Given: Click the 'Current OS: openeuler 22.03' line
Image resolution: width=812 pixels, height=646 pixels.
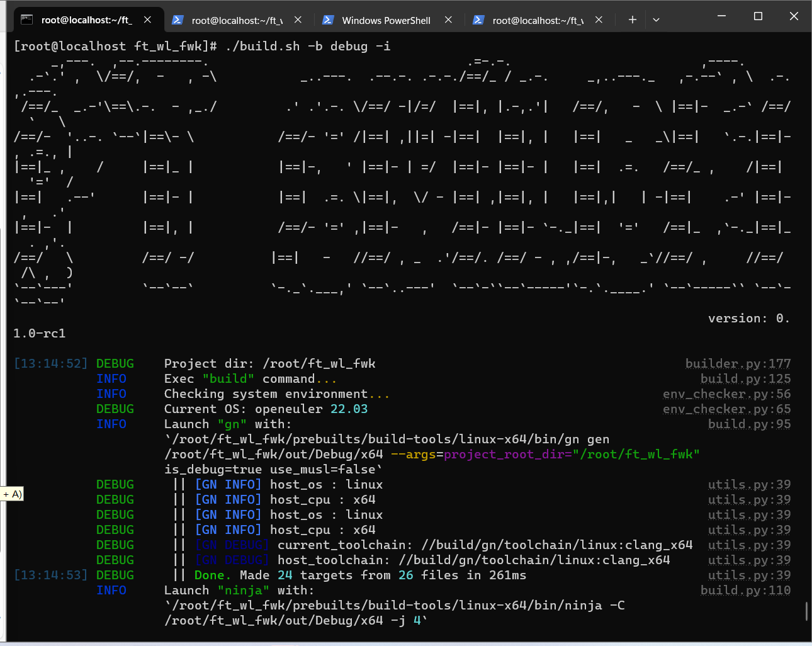Looking at the screenshot, I should [266, 409].
